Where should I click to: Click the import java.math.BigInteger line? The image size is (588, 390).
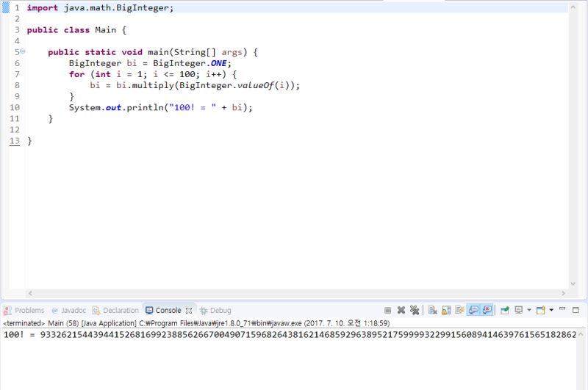tap(100, 8)
